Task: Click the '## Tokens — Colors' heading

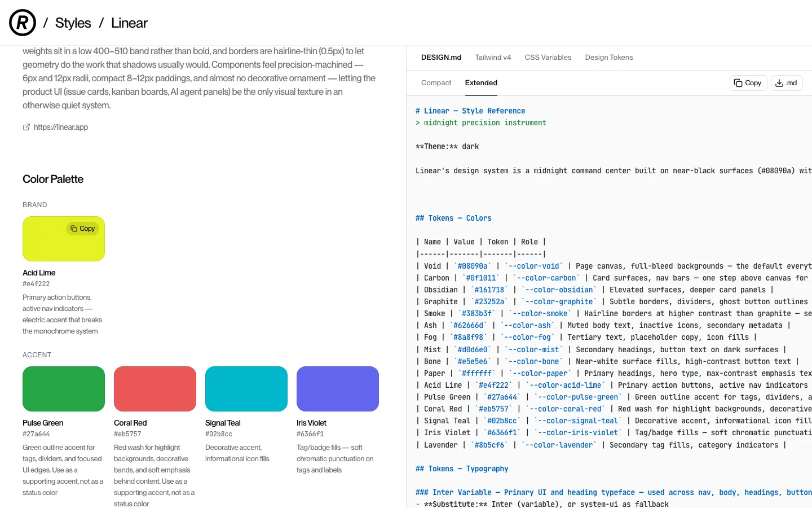Action: coord(453,218)
